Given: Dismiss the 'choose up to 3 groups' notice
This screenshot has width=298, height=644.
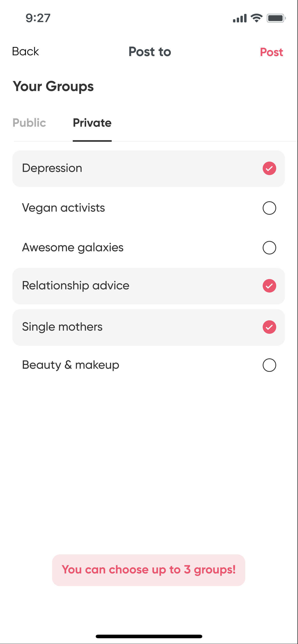Looking at the screenshot, I should (149, 570).
